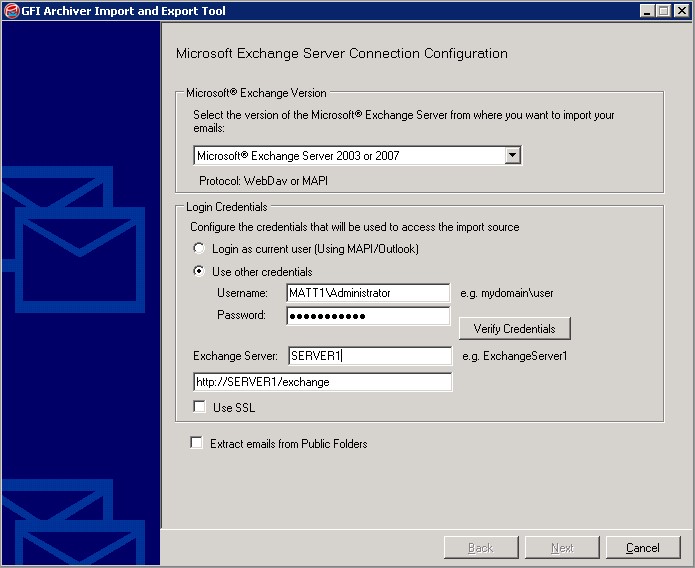Select Use other credentials radio button
This screenshot has width=695, height=568.
coord(199,271)
